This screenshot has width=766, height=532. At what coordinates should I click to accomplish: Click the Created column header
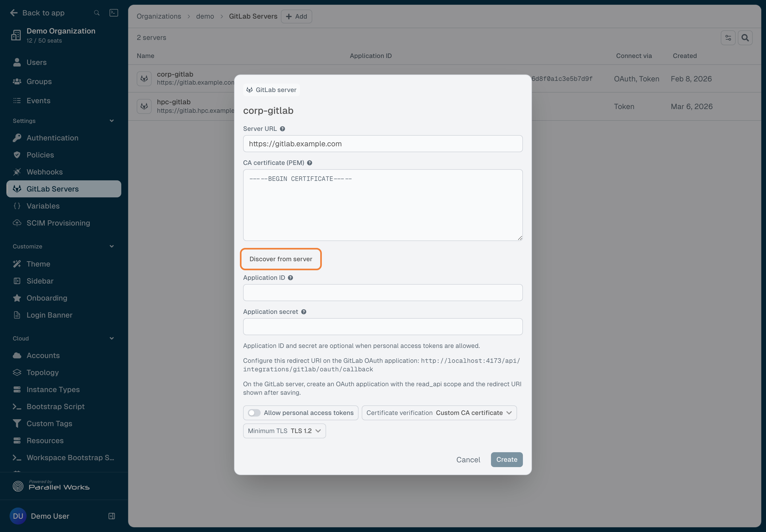click(685, 56)
